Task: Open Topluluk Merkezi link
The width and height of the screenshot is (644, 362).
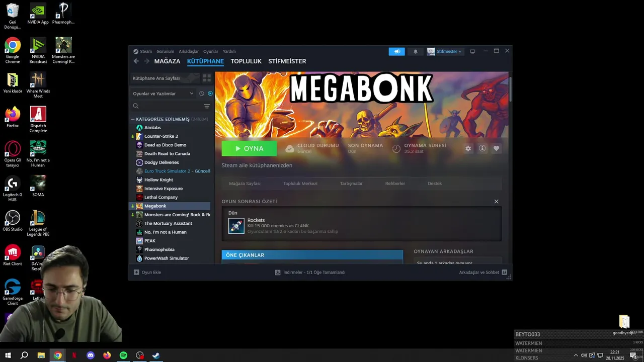Action: click(300, 184)
